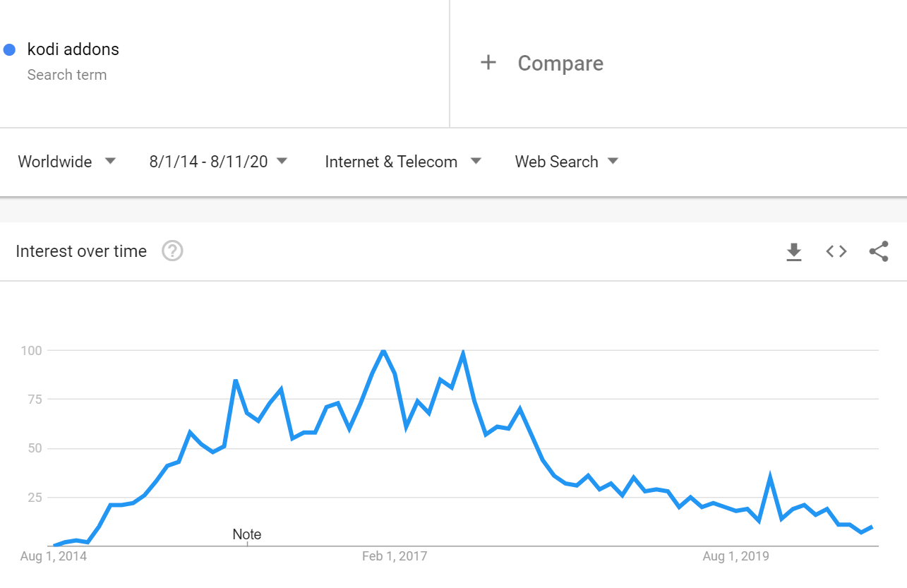Image resolution: width=907 pixels, height=588 pixels.
Task: Click the 100 value axis label
Action: coord(32,351)
